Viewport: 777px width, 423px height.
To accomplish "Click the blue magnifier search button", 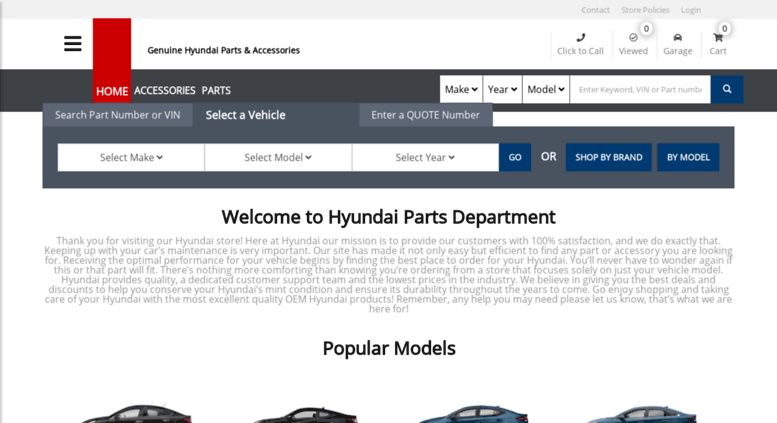I will (726, 89).
